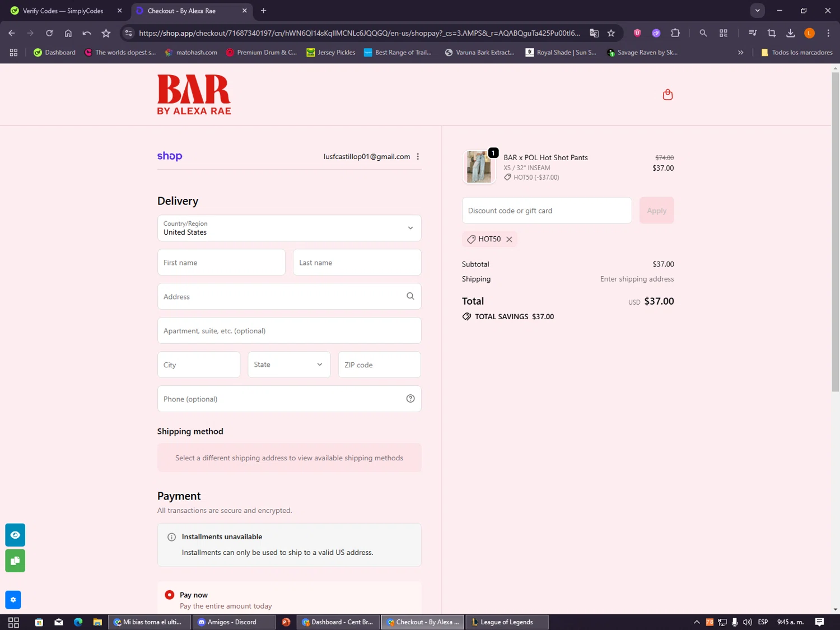The image size is (840, 630).
Task: Open the Todos los marcadores folder
Action: (x=797, y=53)
